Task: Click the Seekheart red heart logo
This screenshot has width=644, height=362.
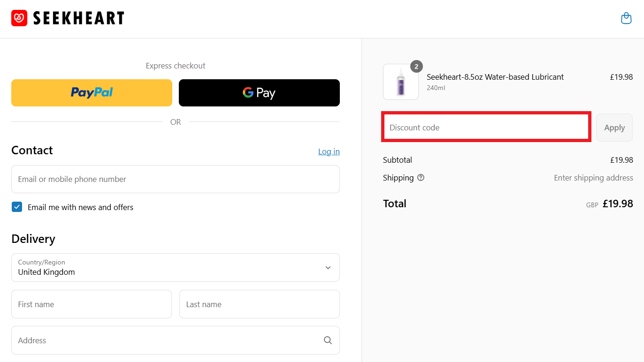Action: 19,18
